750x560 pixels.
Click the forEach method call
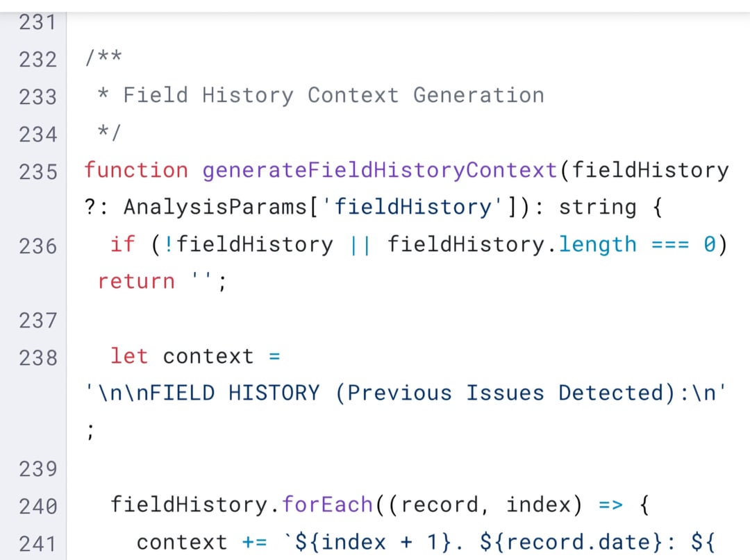coord(327,504)
